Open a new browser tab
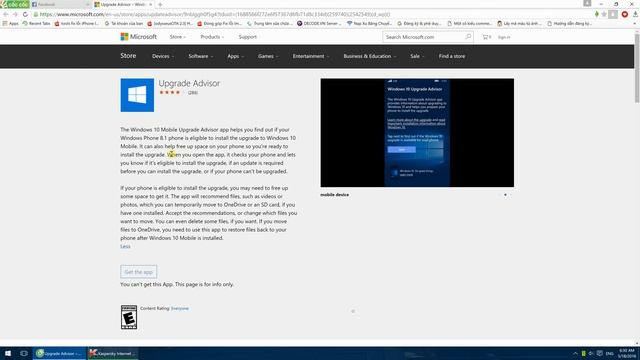This screenshot has width=640, height=360. click(x=160, y=4)
